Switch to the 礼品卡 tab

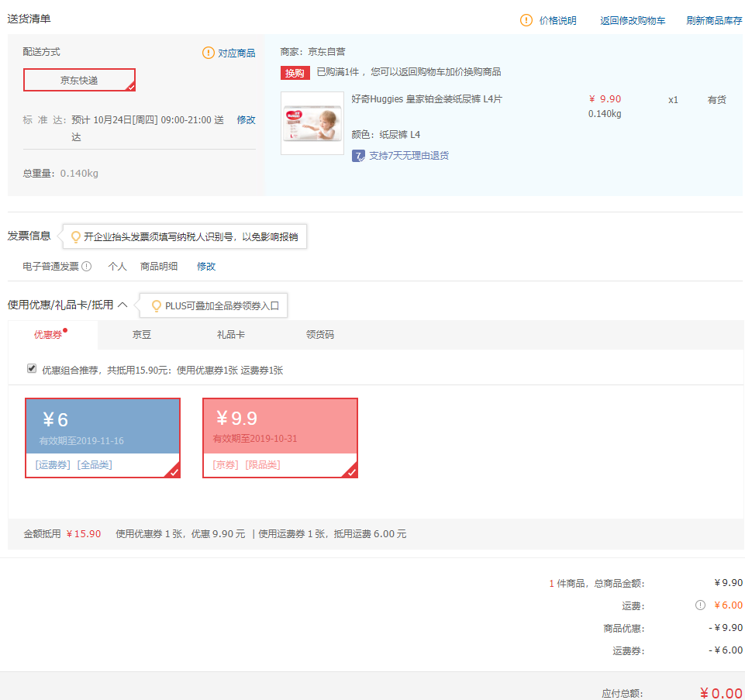231,335
